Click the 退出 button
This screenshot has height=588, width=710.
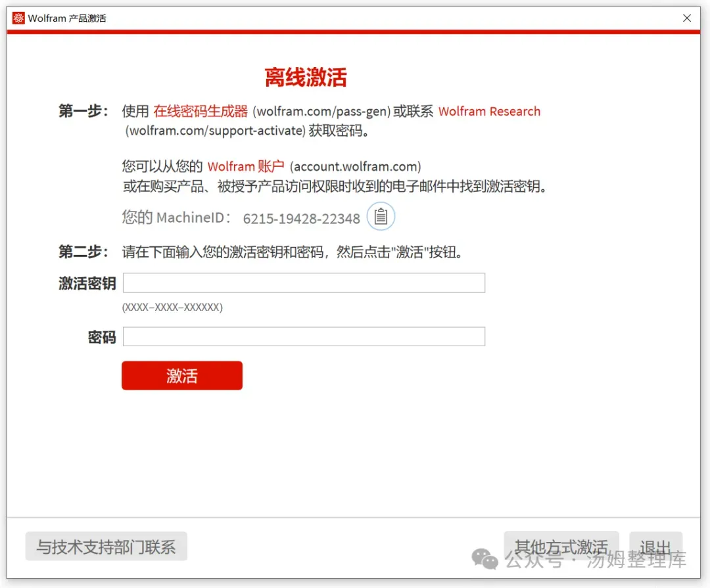pos(655,546)
